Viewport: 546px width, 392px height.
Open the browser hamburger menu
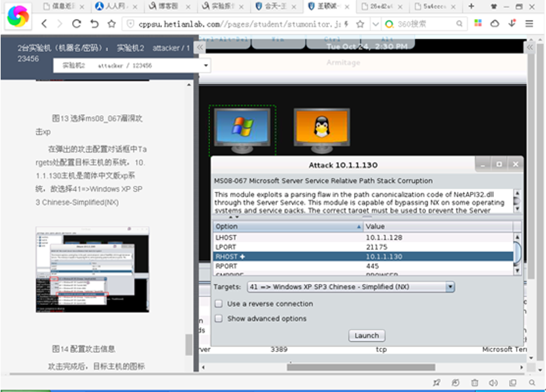pos(529,24)
